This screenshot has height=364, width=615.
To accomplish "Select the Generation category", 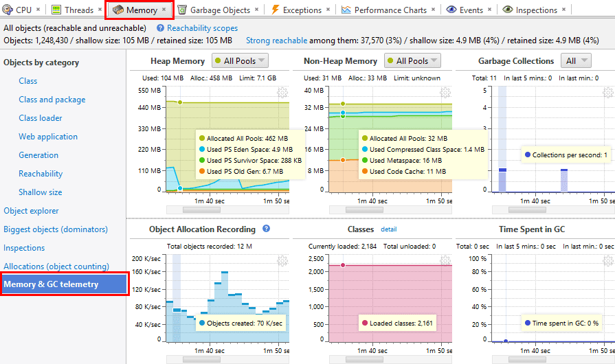I will (x=38, y=155).
